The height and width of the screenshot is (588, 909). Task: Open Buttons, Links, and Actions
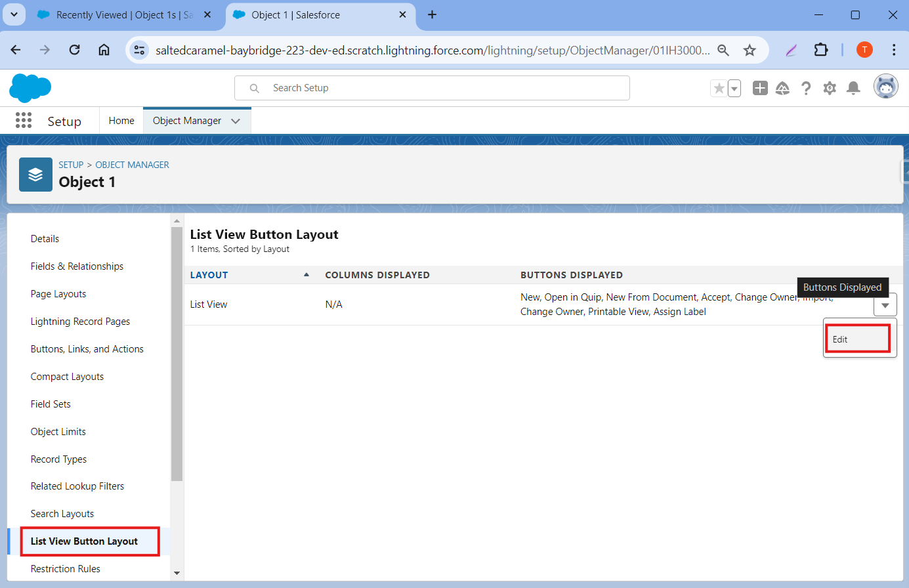point(87,349)
